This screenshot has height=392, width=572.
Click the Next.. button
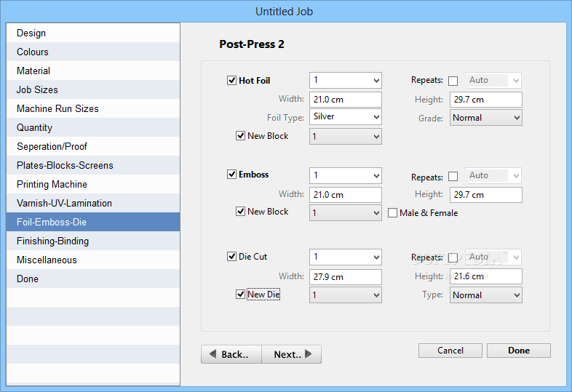[x=292, y=354]
